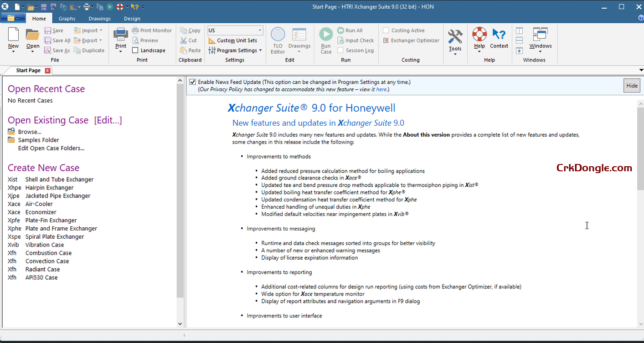Open the TLO Editor
Screen dimensions: 644x343
[278, 40]
